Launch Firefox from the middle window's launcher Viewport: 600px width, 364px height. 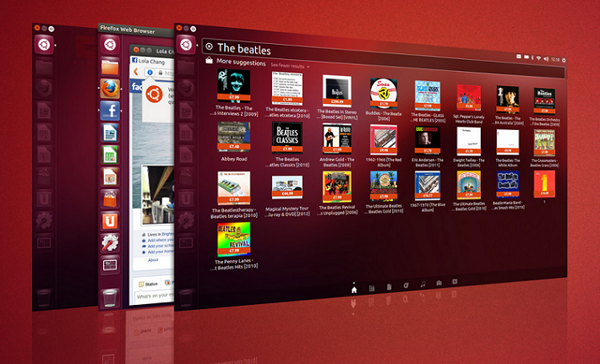click(110, 89)
